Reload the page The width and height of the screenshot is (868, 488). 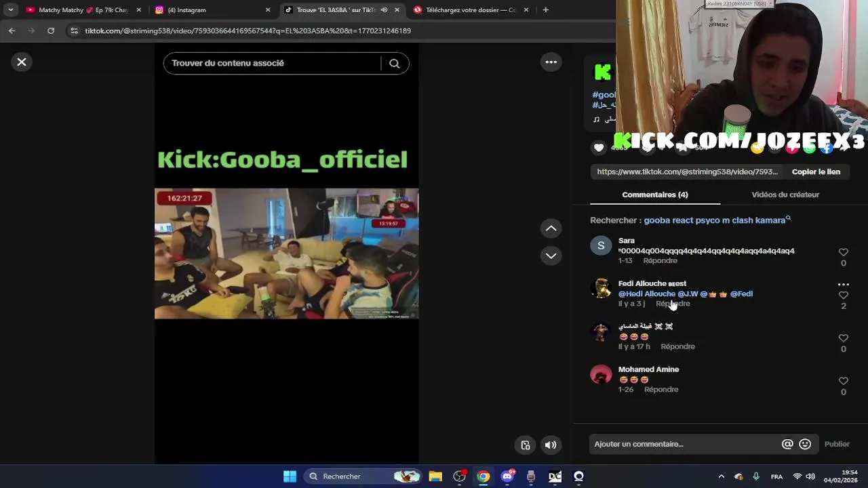click(51, 30)
